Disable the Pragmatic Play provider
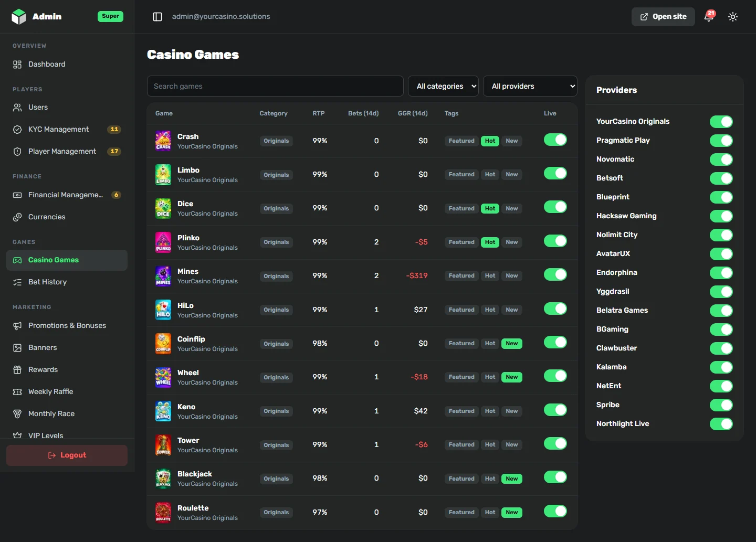 [721, 141]
